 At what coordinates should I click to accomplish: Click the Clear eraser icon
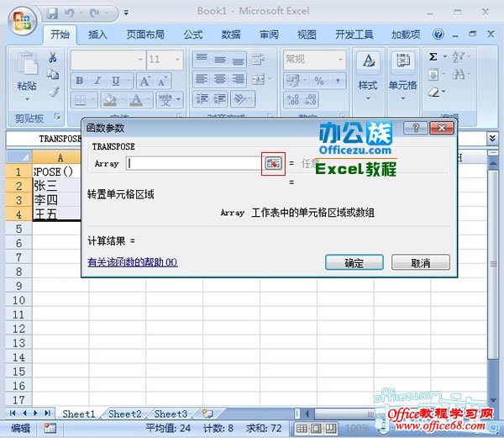[x=433, y=92]
